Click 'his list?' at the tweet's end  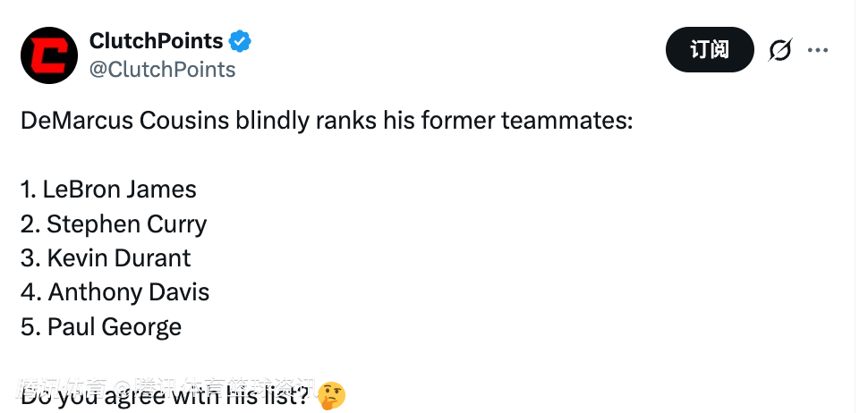(x=267, y=394)
